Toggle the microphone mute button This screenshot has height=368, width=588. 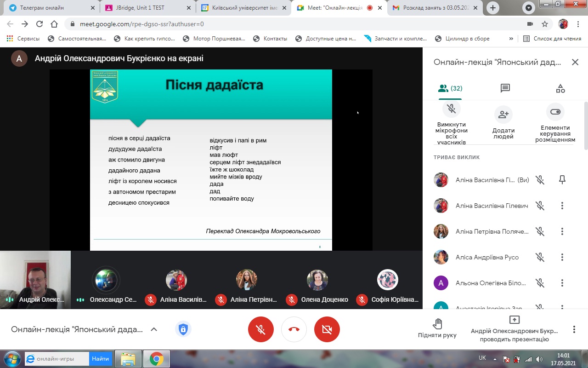pos(261,329)
